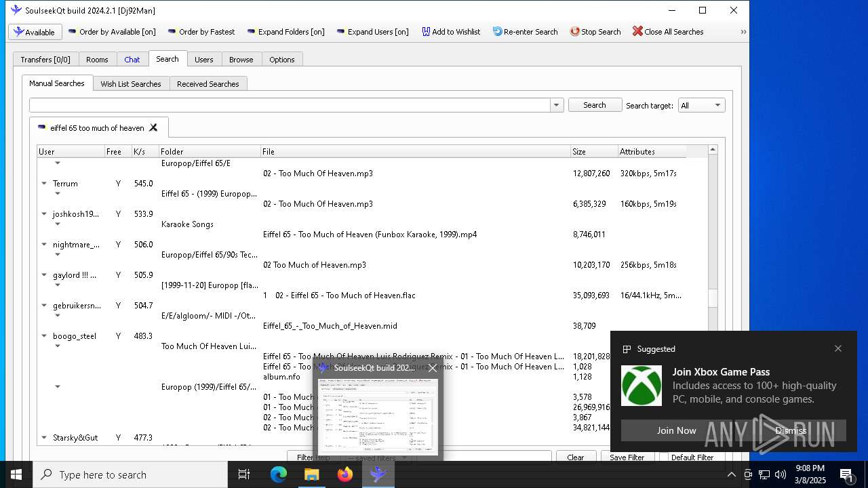868x488 pixels.
Task: Click the Save Filter button
Action: coord(627,457)
